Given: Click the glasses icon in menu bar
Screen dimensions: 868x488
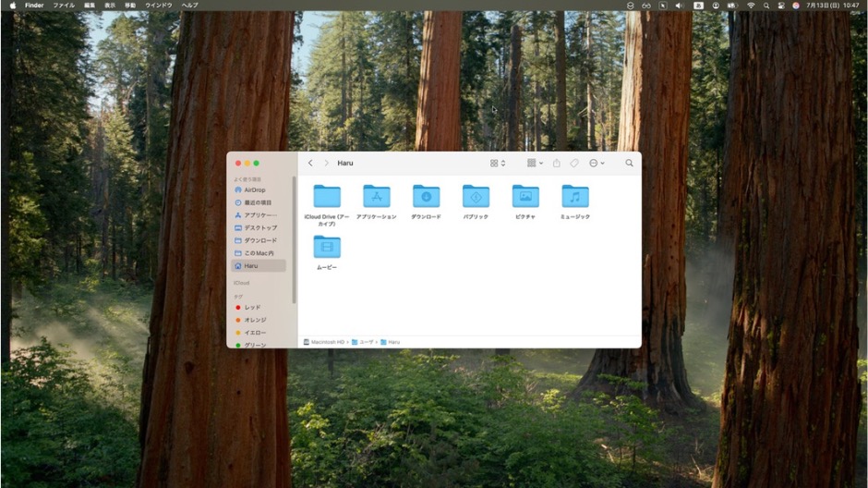Looking at the screenshot, I should 646,6.
